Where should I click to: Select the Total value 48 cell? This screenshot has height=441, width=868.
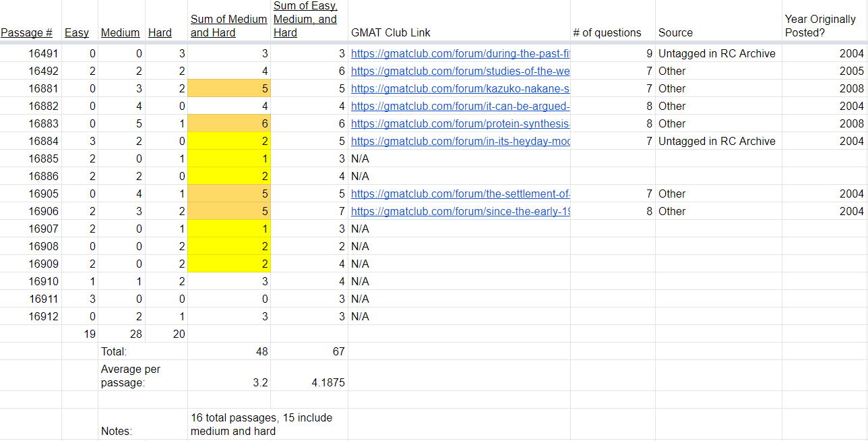[x=263, y=351]
